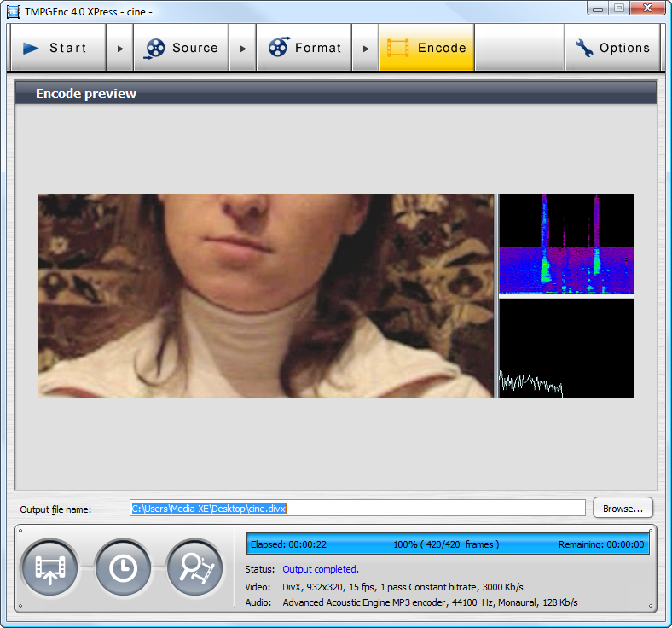
Task: Click the clock batch schedule round button
Action: pos(123,568)
